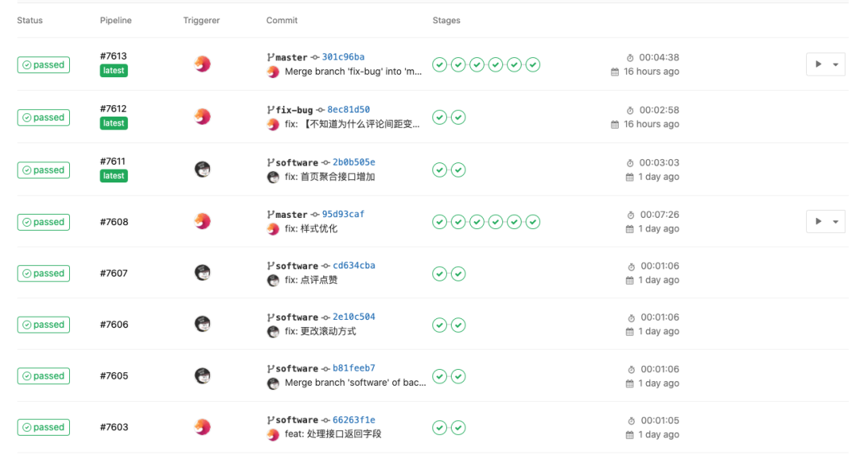The height and width of the screenshot is (463, 868).
Task: Open pipeline #7613 link
Action: [113, 56]
